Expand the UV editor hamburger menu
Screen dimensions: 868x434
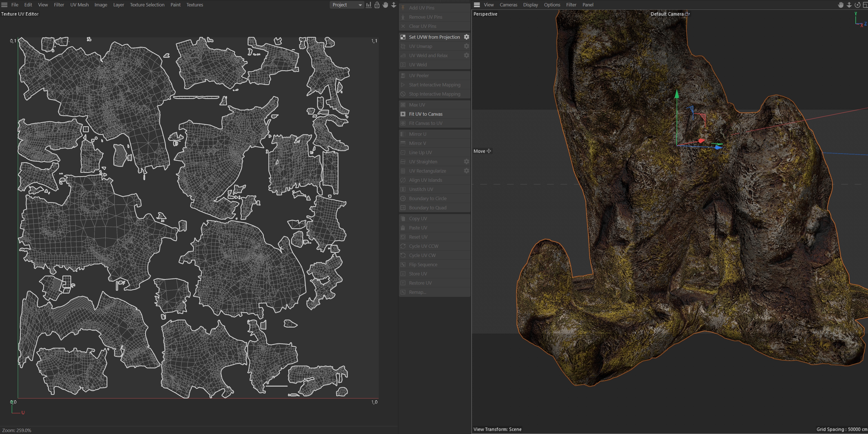4,5
